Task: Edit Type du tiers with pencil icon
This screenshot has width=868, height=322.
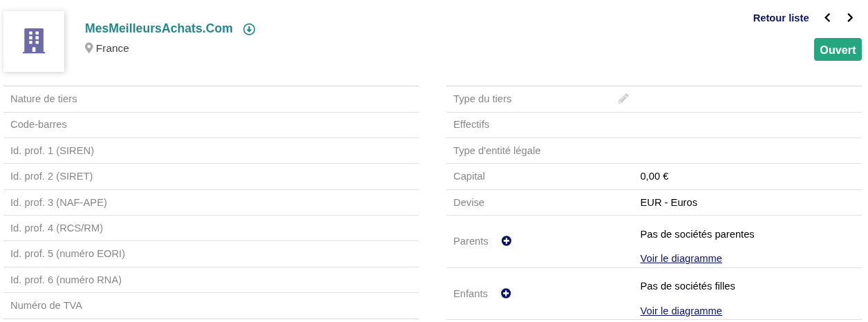Action: [623, 99]
